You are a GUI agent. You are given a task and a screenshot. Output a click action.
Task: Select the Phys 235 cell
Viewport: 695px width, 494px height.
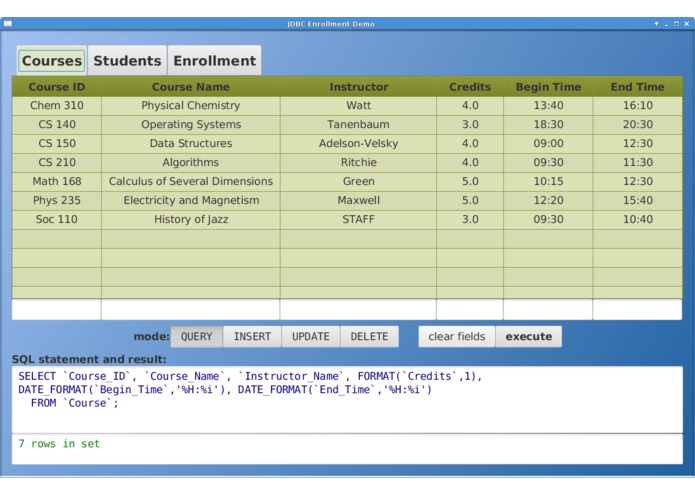pos(57,201)
